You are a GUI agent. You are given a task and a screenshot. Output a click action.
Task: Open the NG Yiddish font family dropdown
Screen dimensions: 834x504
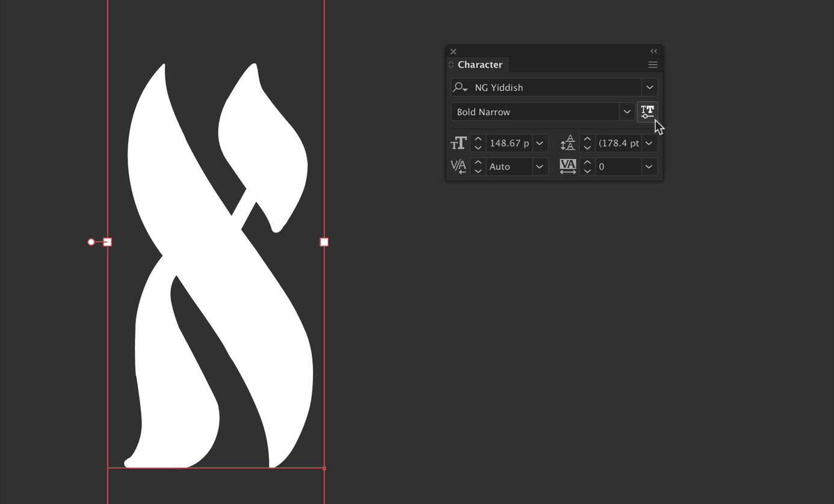pyautogui.click(x=649, y=87)
